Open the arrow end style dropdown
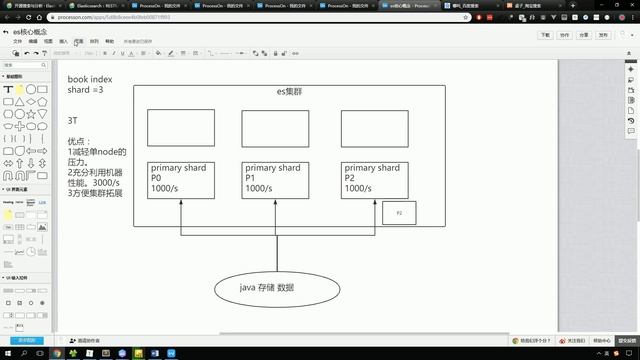This screenshot has height=360, width=640. coord(242,53)
